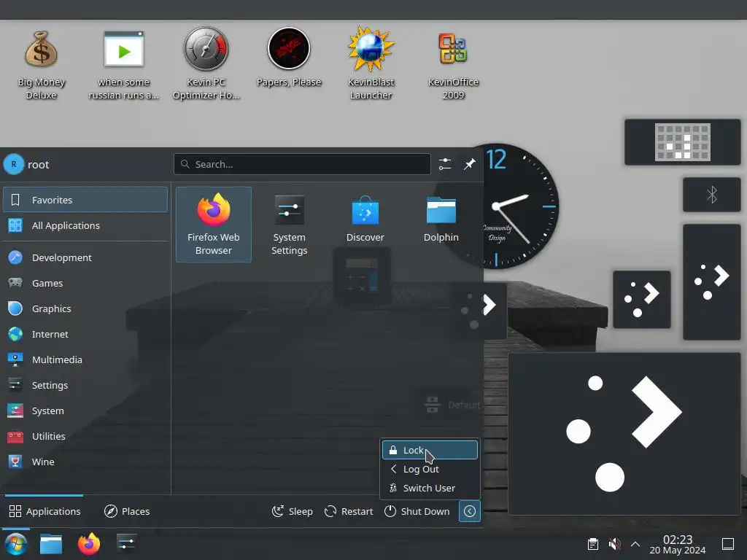
Task: Click the Search field in launcher
Action: [x=302, y=164]
